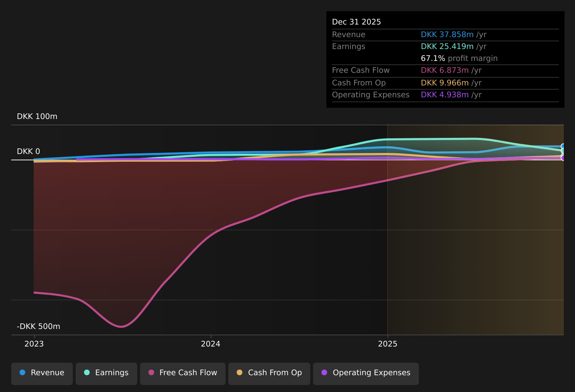
Task: Click the DKK 100m y-axis label
Action: 37,117
